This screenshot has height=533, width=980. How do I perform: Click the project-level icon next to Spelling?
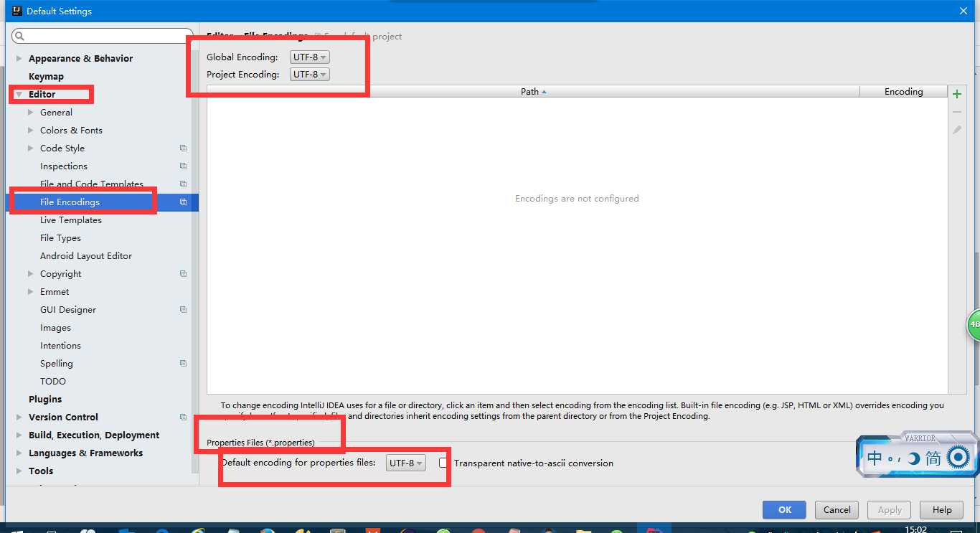pos(183,364)
